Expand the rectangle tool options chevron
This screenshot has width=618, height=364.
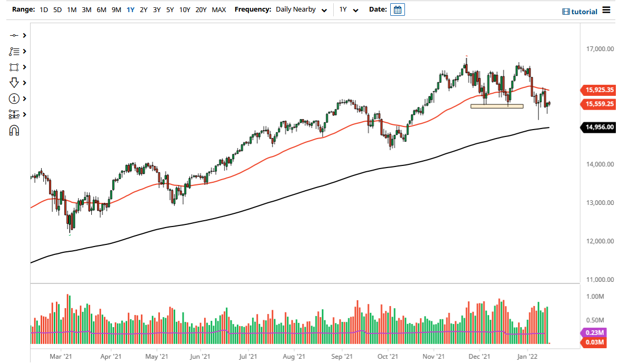[24, 67]
